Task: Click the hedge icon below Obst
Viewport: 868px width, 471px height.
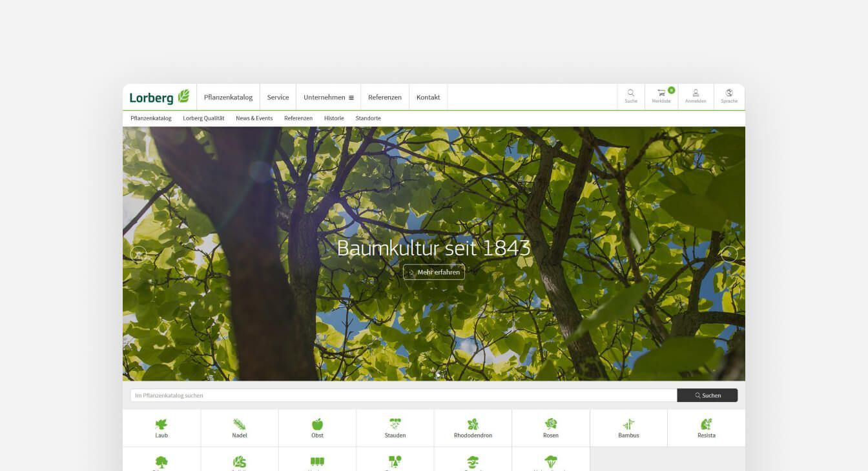Action: pos(317,462)
